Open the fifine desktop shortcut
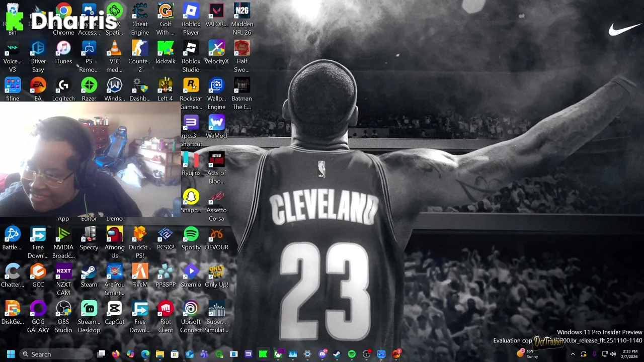Image resolution: width=644 pixels, height=362 pixels. [x=13, y=89]
